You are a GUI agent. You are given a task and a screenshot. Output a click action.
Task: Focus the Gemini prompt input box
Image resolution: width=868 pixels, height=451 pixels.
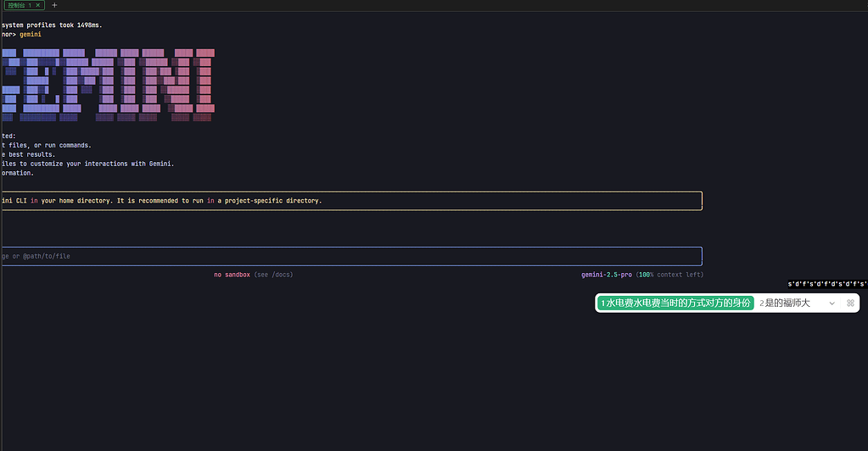click(x=351, y=256)
